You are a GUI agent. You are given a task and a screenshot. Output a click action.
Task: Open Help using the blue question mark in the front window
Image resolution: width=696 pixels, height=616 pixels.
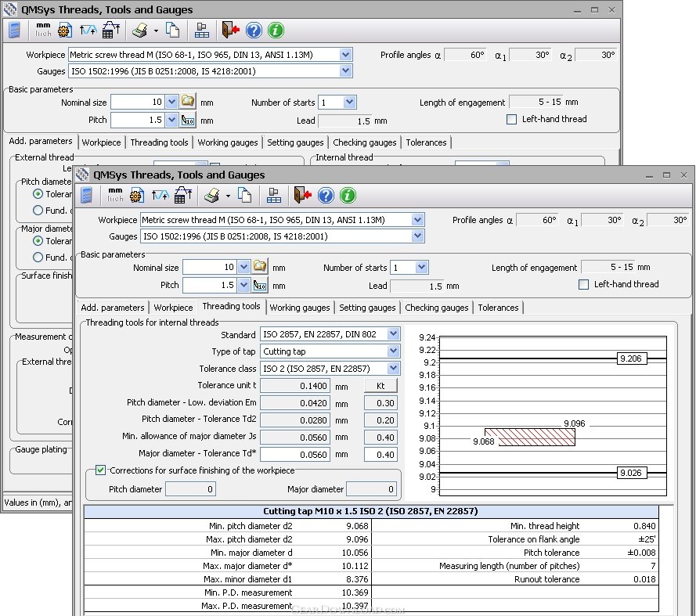click(x=326, y=195)
